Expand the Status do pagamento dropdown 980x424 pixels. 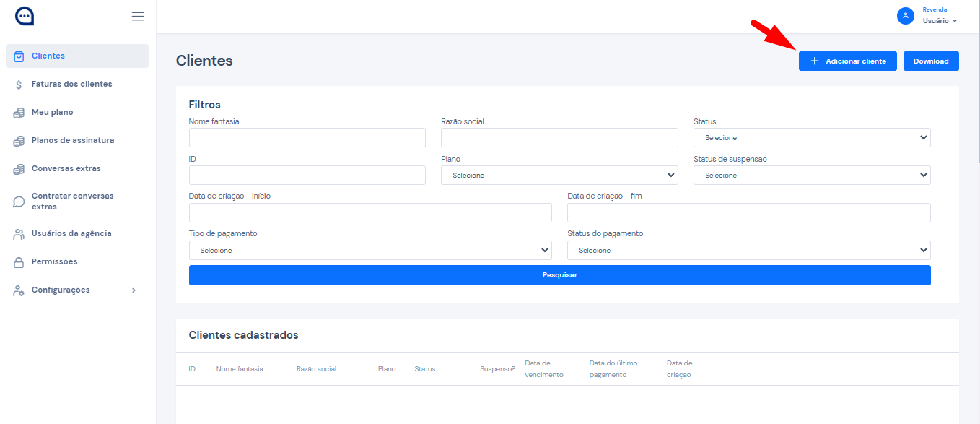(x=748, y=251)
